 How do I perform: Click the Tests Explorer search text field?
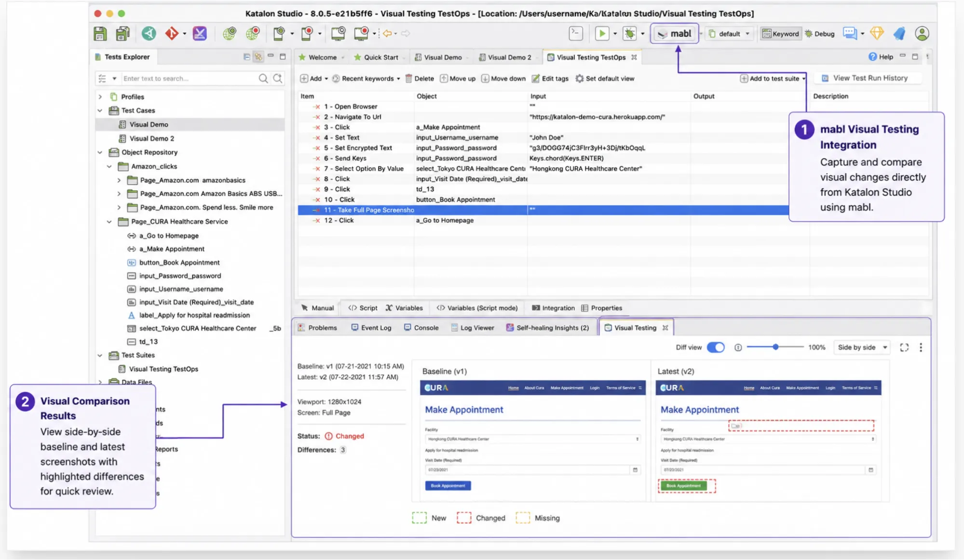click(189, 79)
